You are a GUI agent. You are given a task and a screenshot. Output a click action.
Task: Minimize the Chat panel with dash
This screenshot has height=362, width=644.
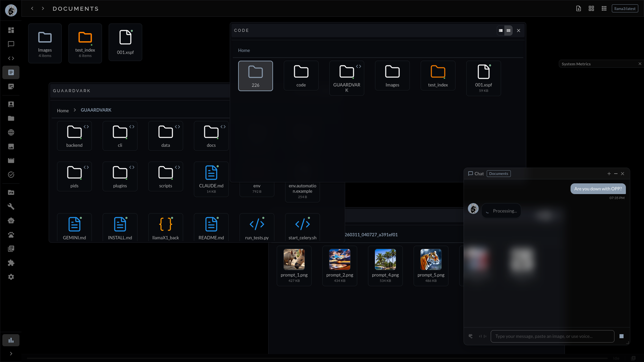tap(616, 174)
